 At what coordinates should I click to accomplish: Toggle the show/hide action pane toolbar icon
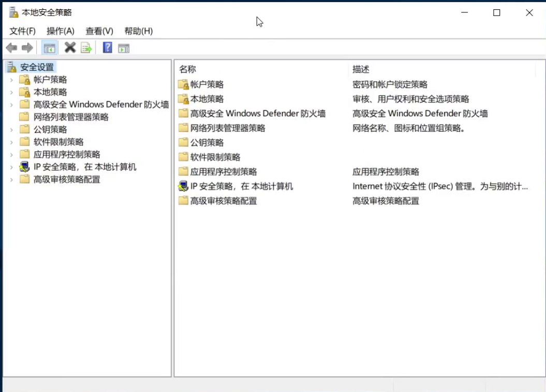click(x=124, y=48)
